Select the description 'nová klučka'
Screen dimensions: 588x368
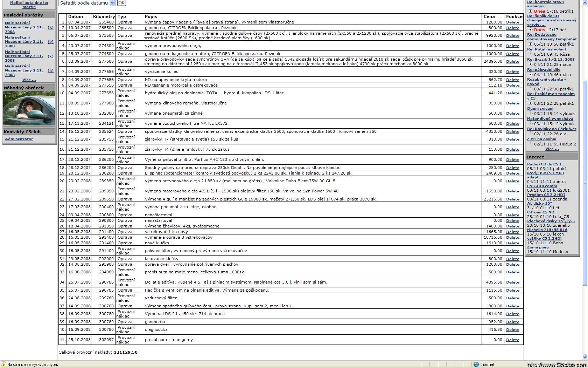point(157,243)
